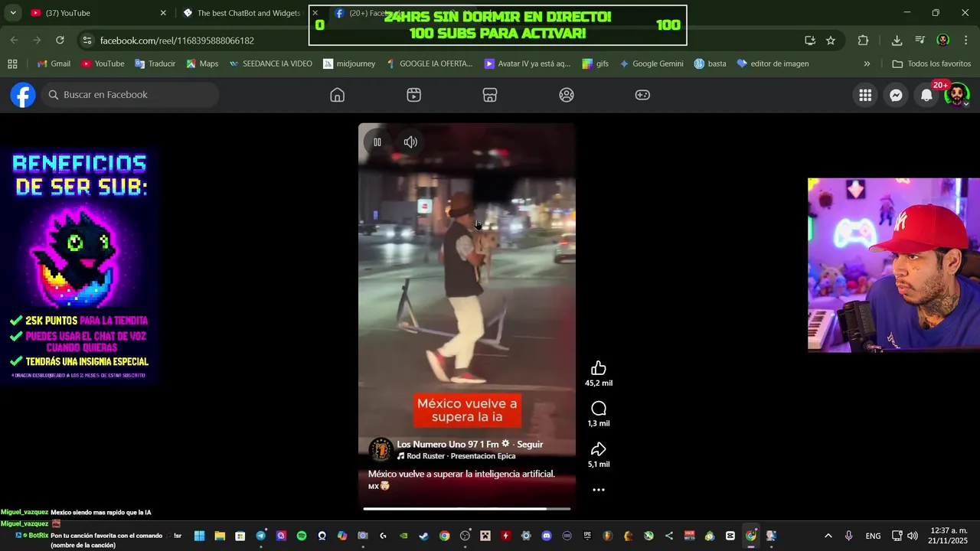Click the Facebook logo

pos(23,95)
